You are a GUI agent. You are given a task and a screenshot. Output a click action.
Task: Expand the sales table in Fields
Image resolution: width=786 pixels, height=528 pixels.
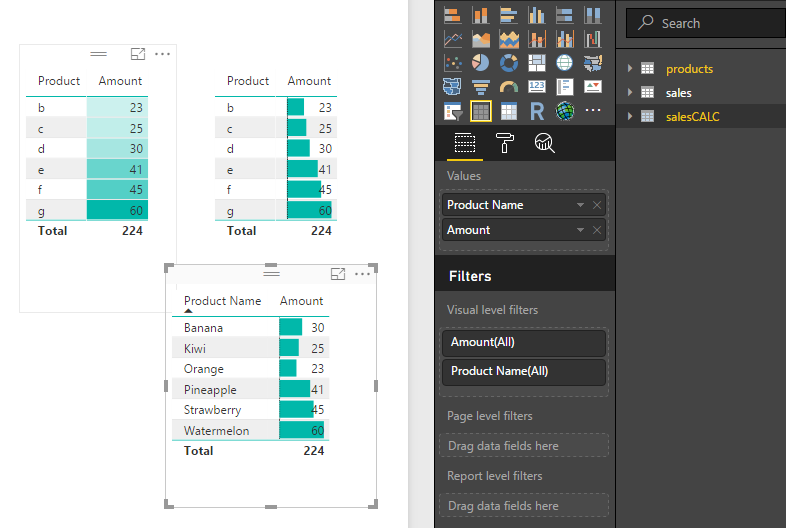(x=630, y=92)
